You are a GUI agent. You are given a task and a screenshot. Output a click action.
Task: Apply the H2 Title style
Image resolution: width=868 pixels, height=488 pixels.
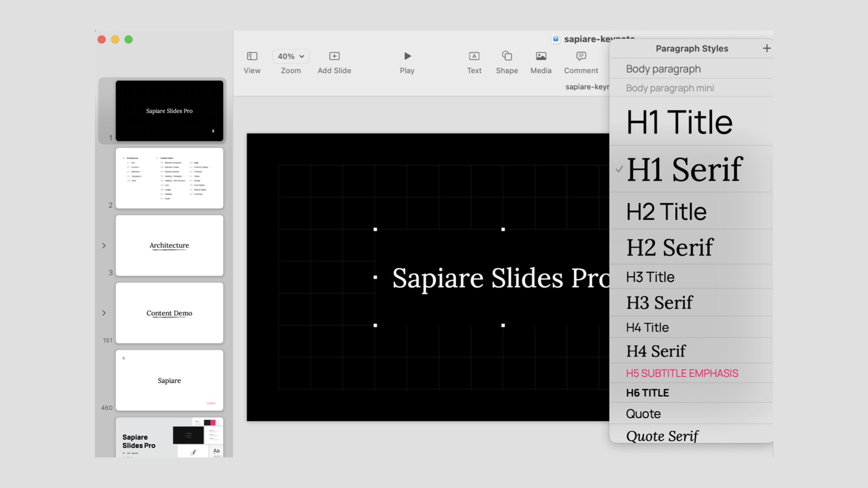(691, 211)
